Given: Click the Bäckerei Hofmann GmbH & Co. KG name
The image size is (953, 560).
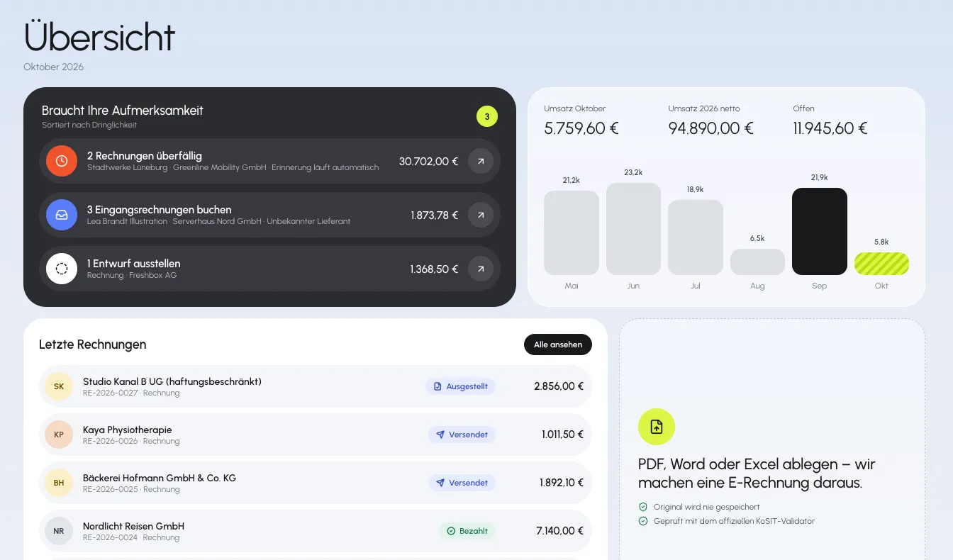Looking at the screenshot, I should (x=160, y=478).
